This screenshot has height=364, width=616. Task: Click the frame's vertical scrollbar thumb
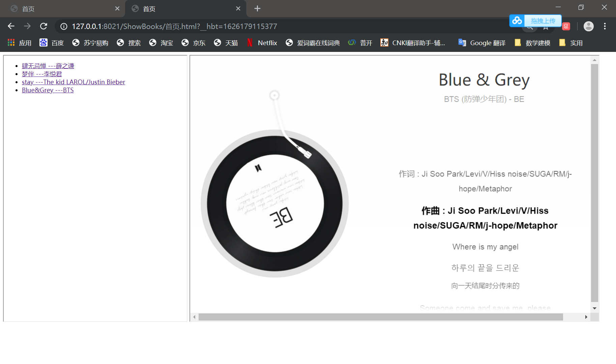point(594,183)
